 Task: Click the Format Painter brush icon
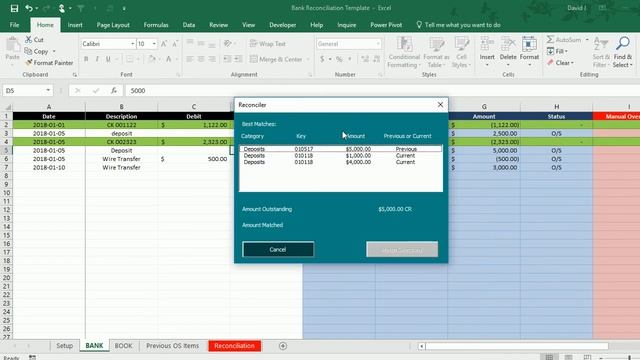coord(29,62)
